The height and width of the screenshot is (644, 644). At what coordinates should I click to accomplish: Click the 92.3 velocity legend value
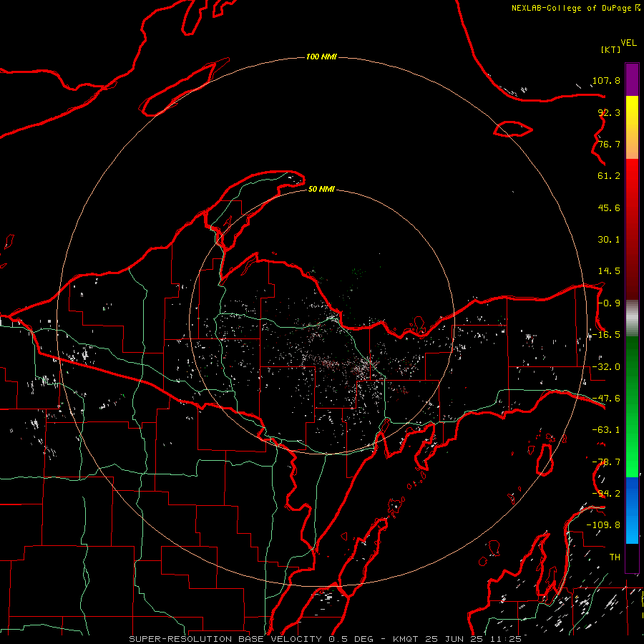pos(609,112)
